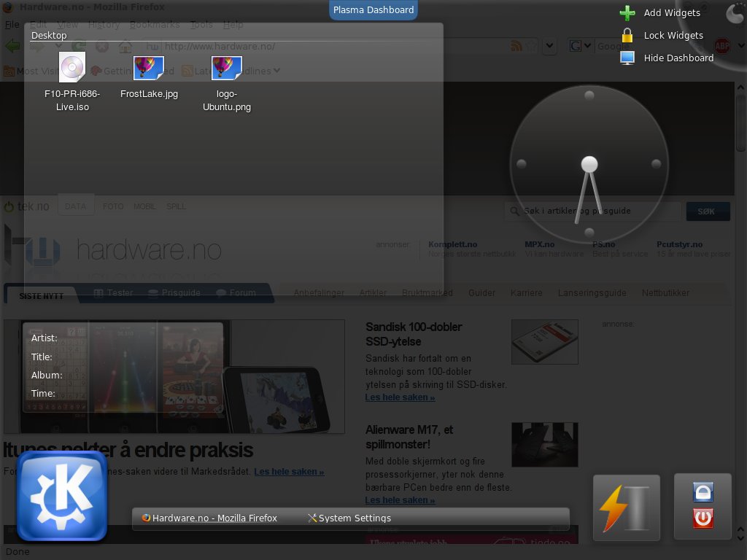Viewport: 747px width, 560px height.
Task: Click the iPhone games article image
Action: (174, 376)
